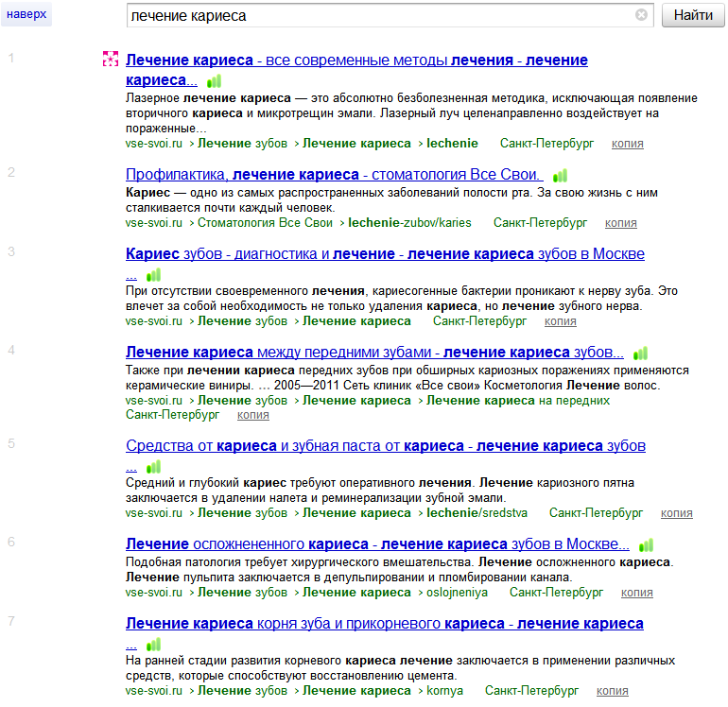Click green bars icon under 'Кариес зубов - диагностика'
This screenshot has height=707, width=728.
click(154, 275)
